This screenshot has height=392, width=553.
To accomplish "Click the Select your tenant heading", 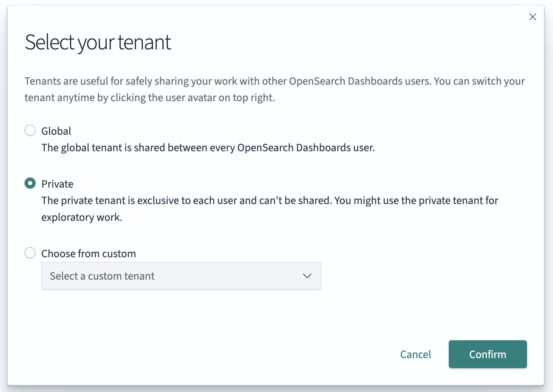I will (x=98, y=43).
